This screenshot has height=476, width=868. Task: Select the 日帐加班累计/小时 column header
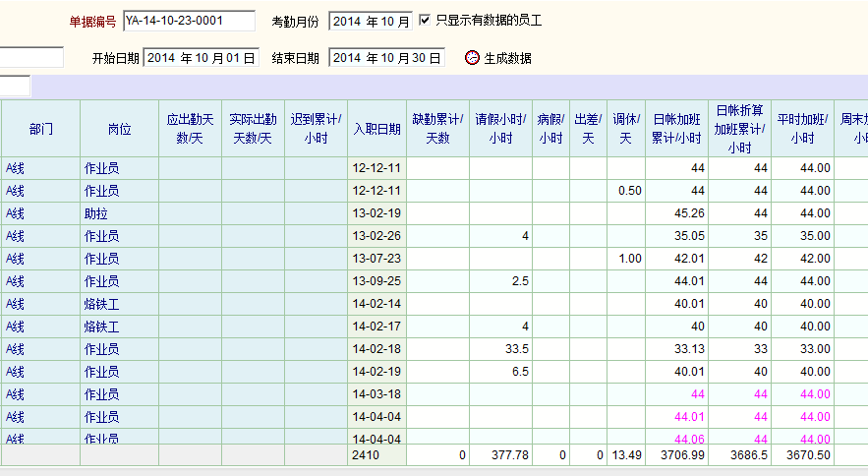[x=676, y=129]
